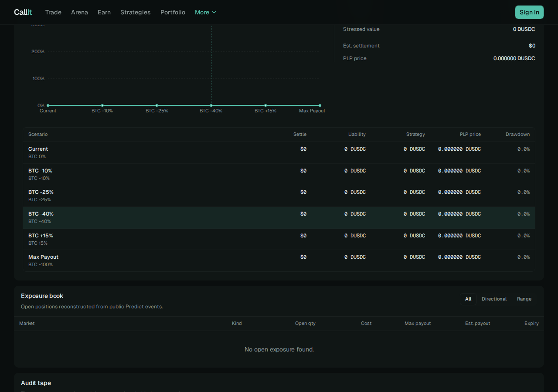Select the Max Payout chart point
The width and height of the screenshot is (558, 392).
click(x=320, y=105)
